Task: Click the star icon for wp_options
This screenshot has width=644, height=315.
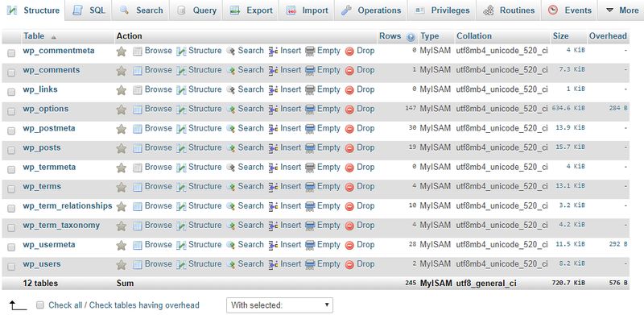Action: 122,110
